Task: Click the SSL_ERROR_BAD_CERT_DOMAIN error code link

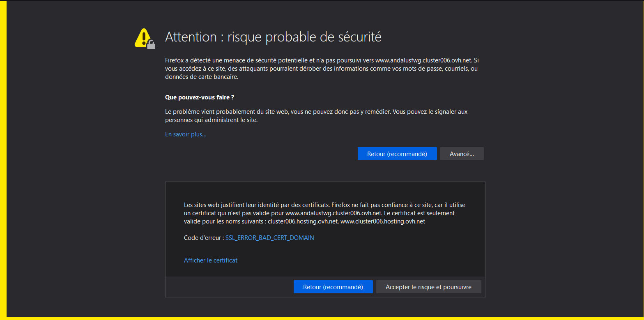Action: point(269,238)
